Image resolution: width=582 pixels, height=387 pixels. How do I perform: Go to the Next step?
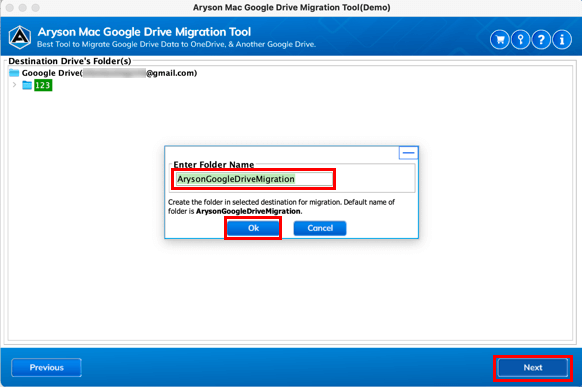(533, 368)
